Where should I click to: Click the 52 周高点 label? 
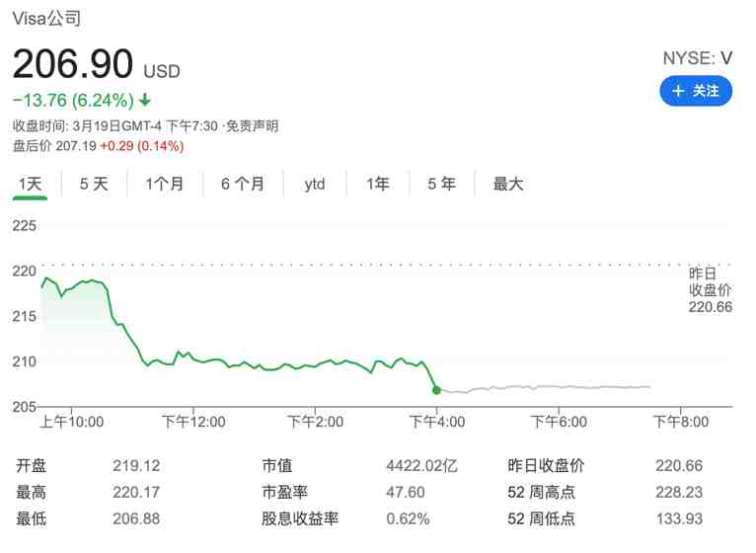[541, 492]
